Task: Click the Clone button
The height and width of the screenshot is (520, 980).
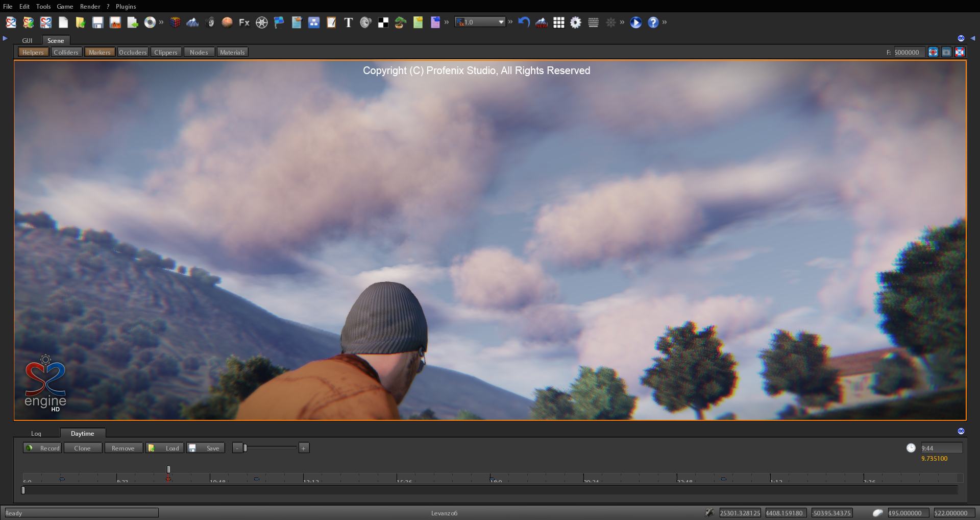Action: pyautogui.click(x=82, y=448)
